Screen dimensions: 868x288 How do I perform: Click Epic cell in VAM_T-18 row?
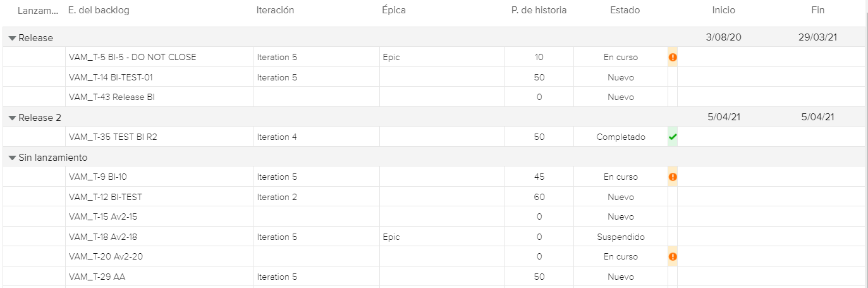[x=391, y=237]
